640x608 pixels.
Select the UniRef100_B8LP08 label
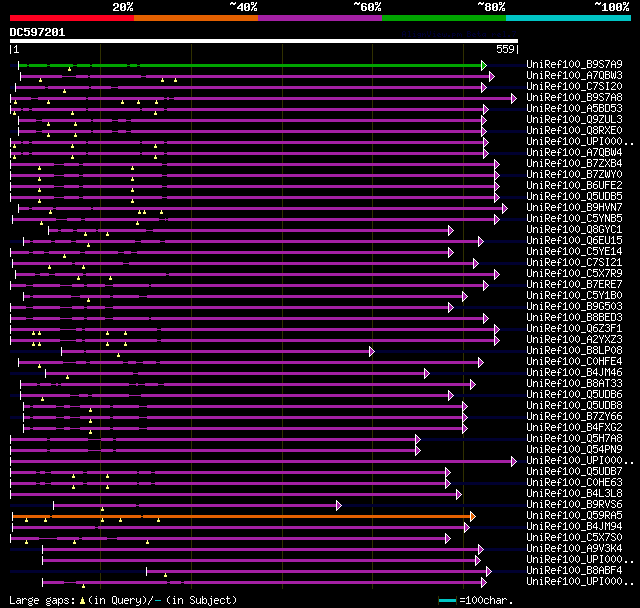(x=574, y=351)
